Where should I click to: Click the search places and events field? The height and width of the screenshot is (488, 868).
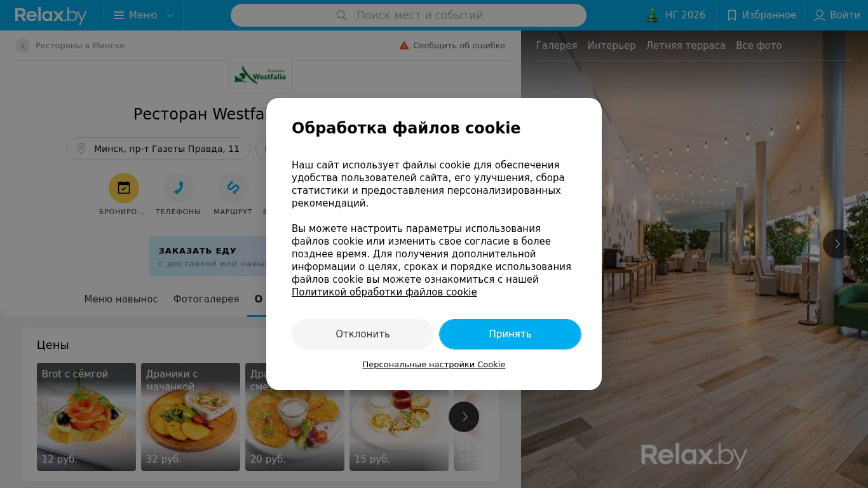click(409, 15)
